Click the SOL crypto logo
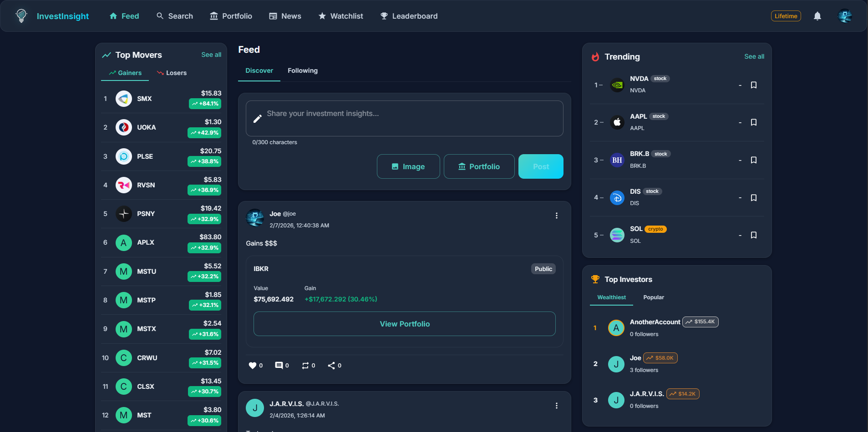The width and height of the screenshot is (868, 432). coord(617,235)
